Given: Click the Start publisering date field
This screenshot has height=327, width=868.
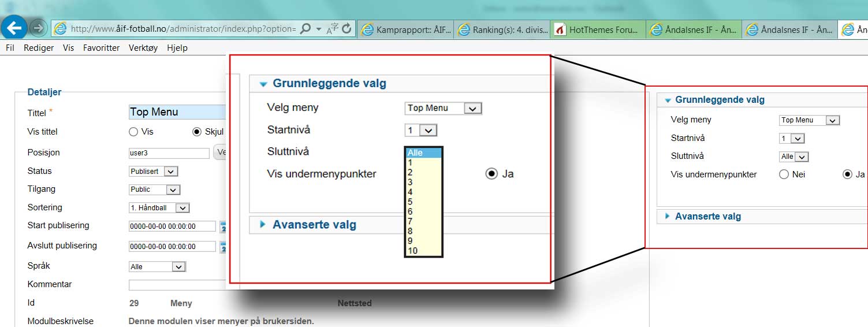Looking at the screenshot, I should tap(172, 226).
